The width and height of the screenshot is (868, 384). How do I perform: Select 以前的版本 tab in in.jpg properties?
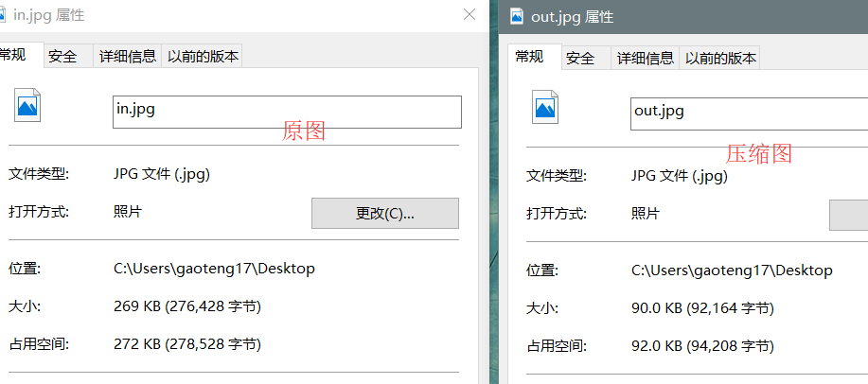pyautogui.click(x=203, y=57)
